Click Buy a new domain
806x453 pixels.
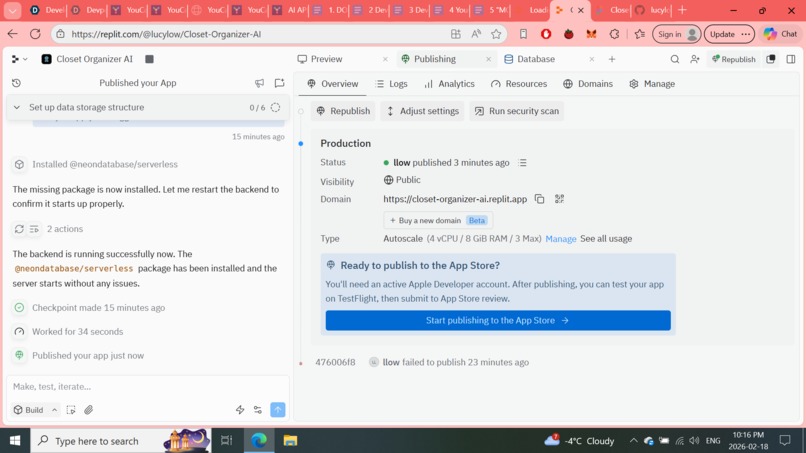pos(438,220)
